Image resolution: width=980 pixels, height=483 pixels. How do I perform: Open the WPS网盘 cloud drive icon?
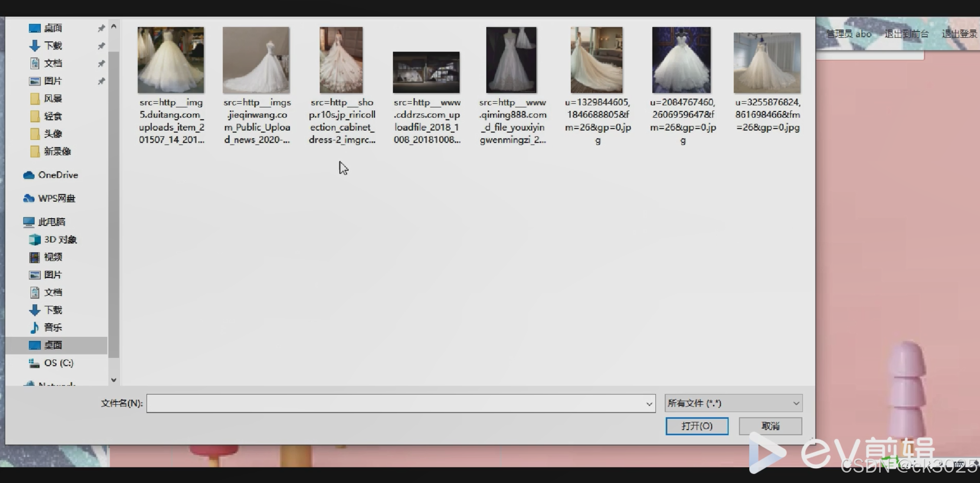click(x=29, y=198)
